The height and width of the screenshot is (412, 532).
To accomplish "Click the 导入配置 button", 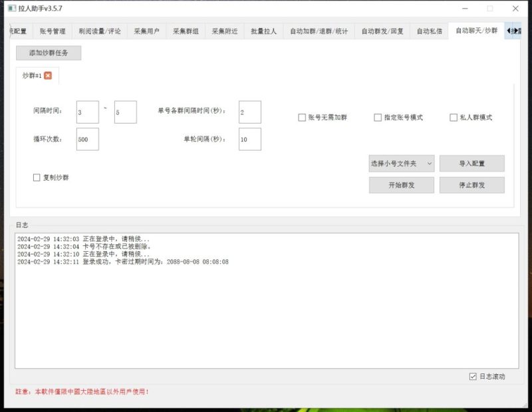I will coord(473,163).
